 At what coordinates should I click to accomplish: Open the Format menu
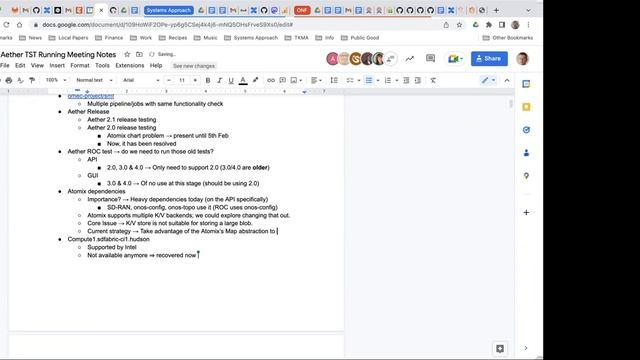point(80,65)
